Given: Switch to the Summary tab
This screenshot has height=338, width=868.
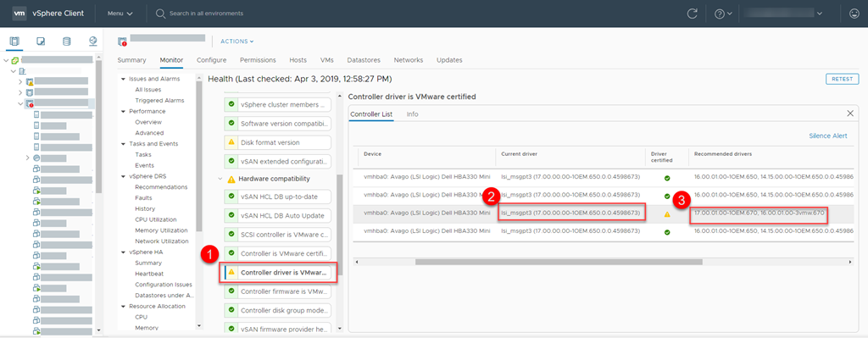Looking at the screenshot, I should 131,60.
